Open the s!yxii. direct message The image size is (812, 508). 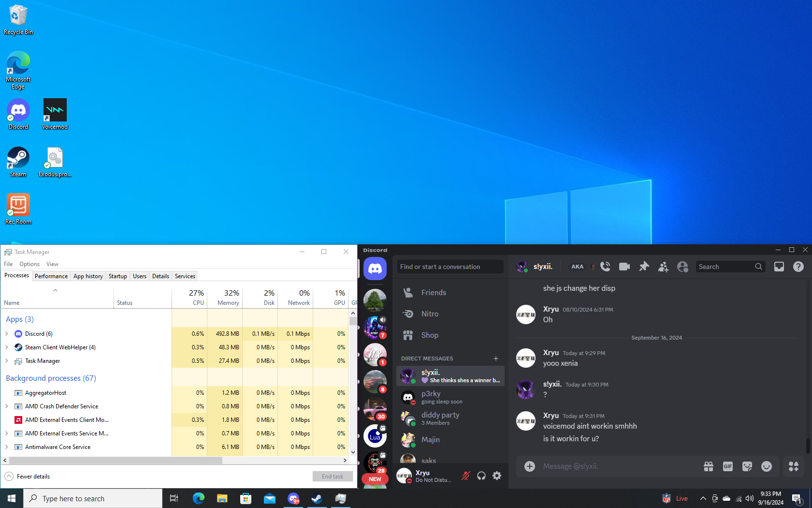click(x=450, y=376)
